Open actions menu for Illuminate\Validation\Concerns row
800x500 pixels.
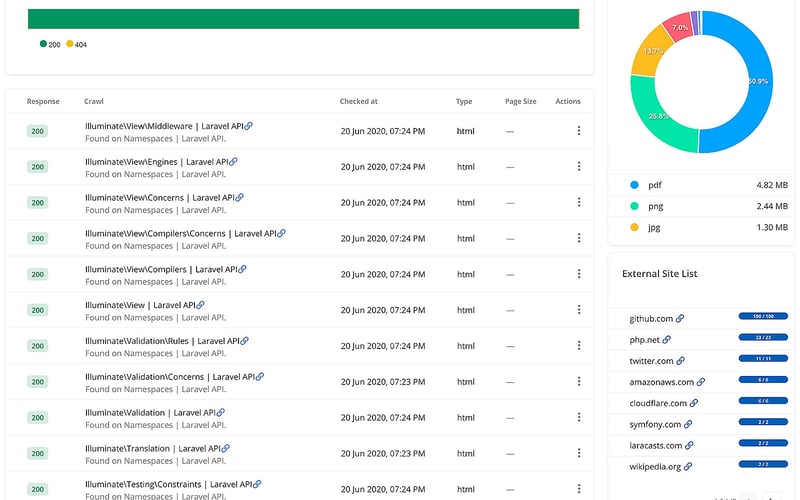pyautogui.click(x=579, y=381)
